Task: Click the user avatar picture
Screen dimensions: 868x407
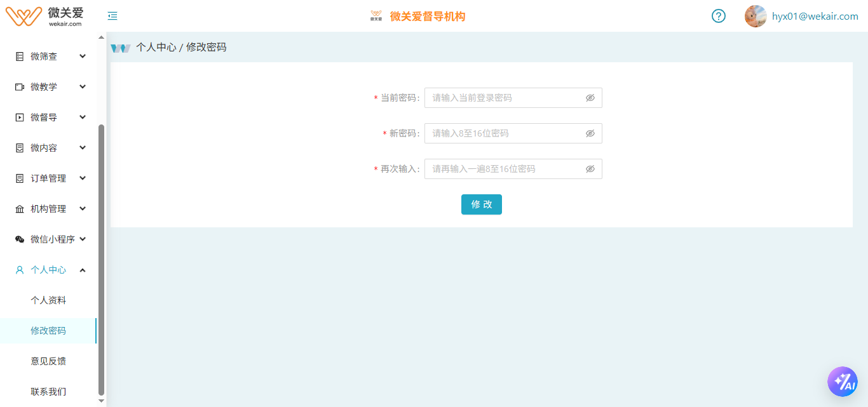Action: point(756,17)
